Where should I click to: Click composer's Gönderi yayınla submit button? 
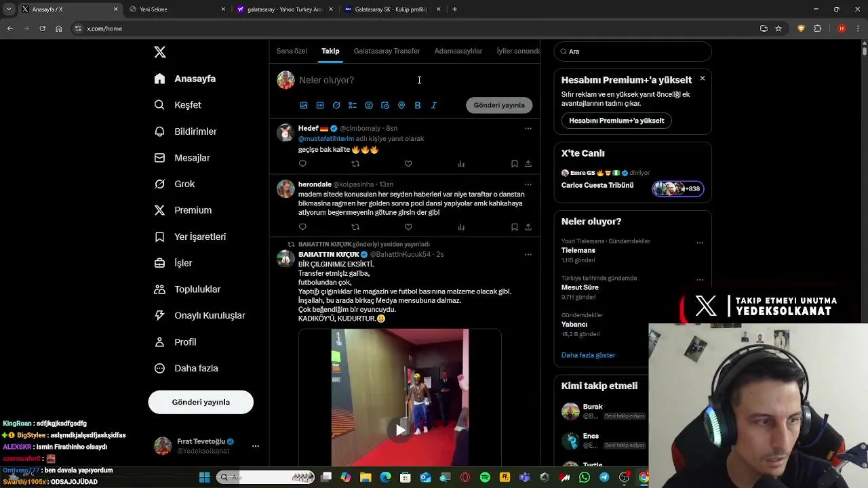[499, 105]
